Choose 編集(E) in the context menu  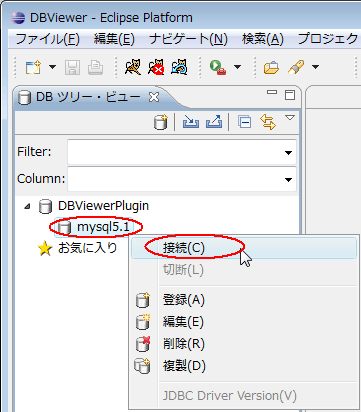pyautogui.click(x=244, y=322)
